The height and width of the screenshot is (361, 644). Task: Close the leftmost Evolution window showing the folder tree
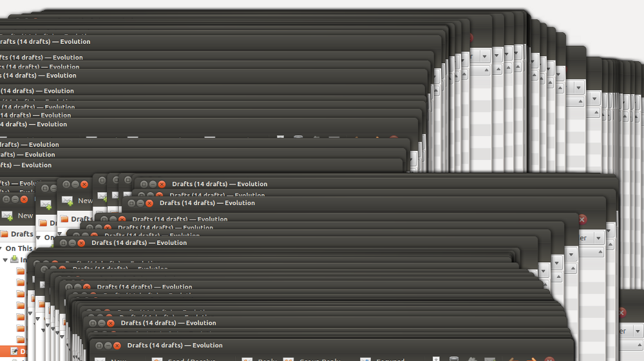pyautogui.click(x=24, y=199)
